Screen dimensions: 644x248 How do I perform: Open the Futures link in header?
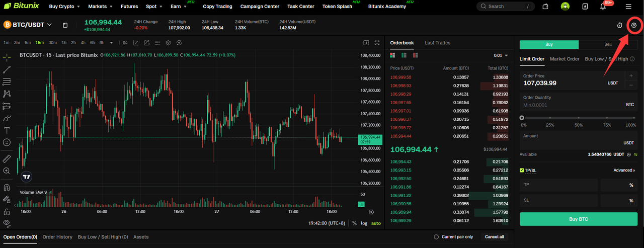coord(129,7)
